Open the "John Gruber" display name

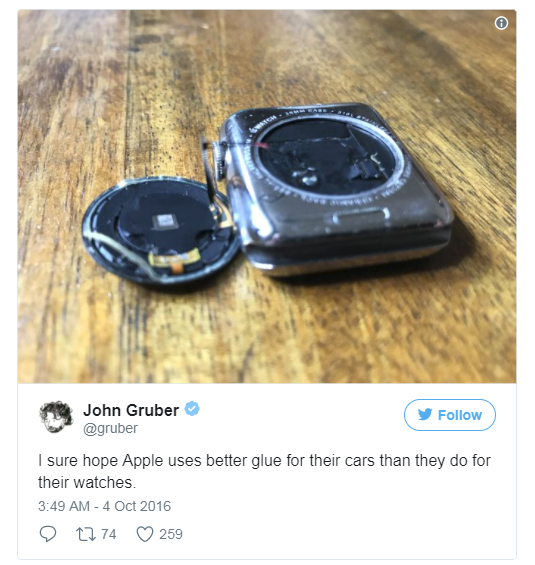click(x=131, y=410)
